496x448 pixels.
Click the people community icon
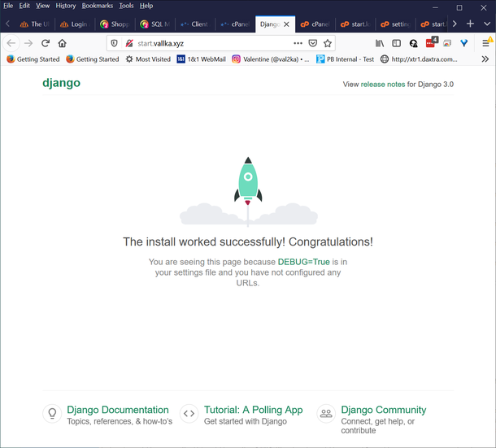[x=326, y=413]
